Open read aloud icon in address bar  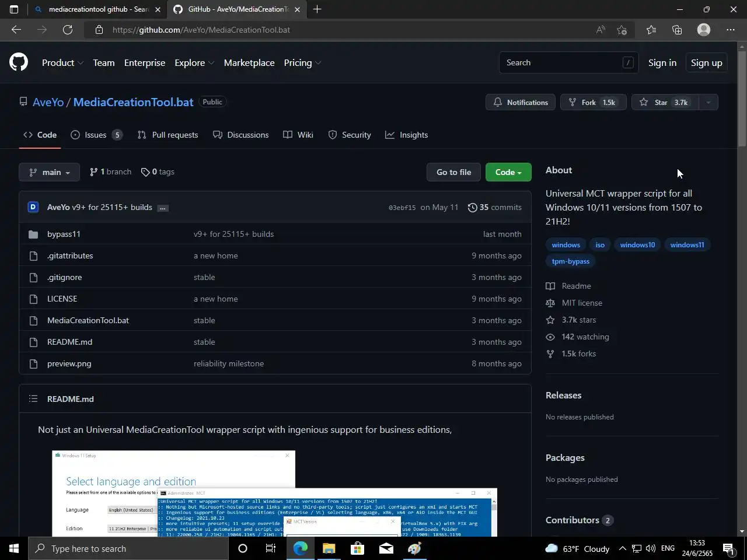coord(601,30)
